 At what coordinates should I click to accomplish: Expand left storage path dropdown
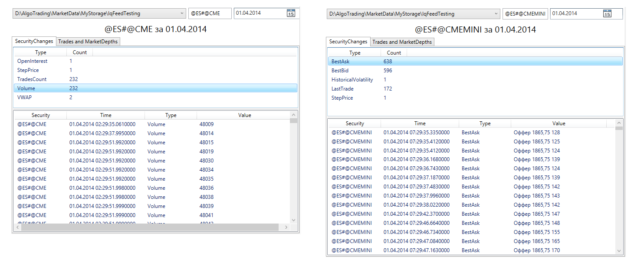point(182,13)
